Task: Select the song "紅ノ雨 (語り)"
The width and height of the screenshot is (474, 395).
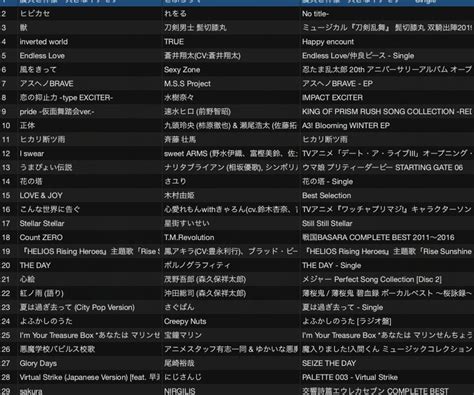Action: pos(42,293)
